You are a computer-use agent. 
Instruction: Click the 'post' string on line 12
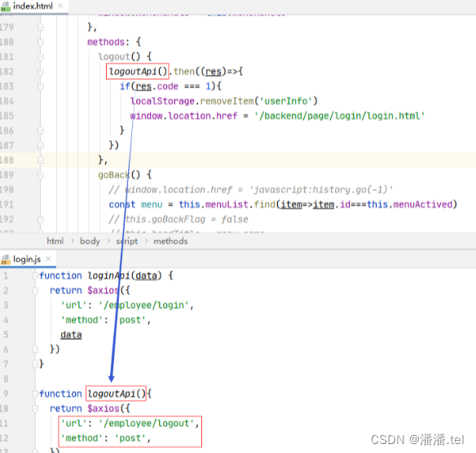point(130,438)
